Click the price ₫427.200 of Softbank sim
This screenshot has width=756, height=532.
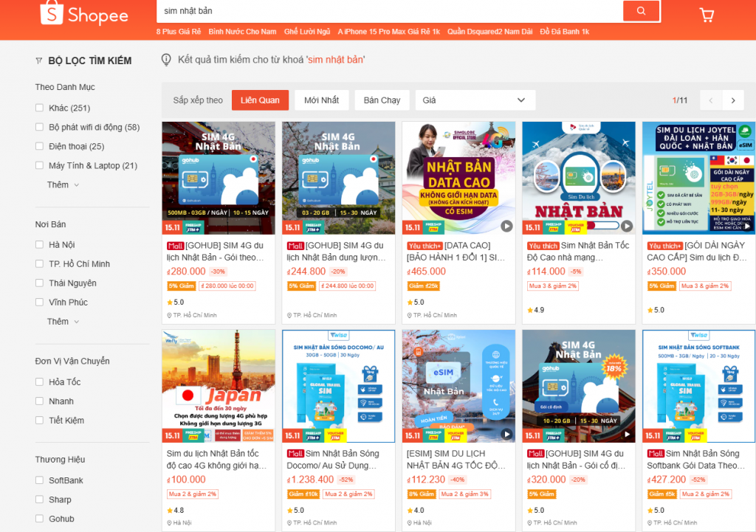click(x=667, y=480)
